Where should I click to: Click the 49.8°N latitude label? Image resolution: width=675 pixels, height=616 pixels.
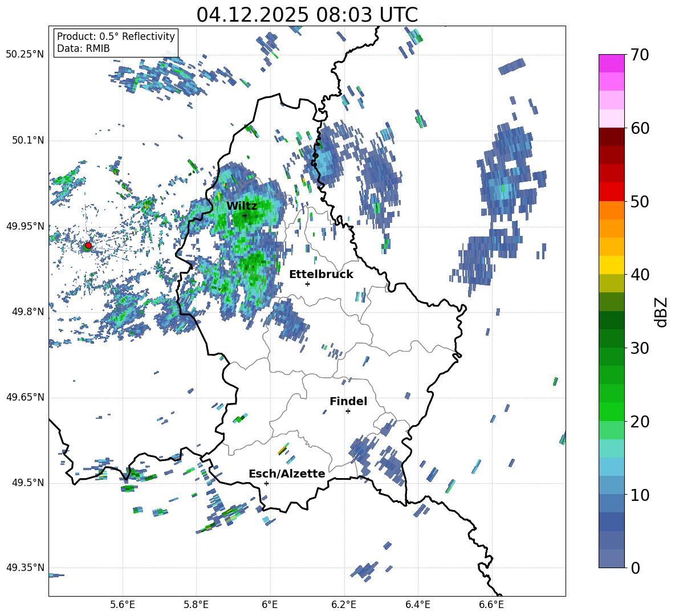[28, 312]
